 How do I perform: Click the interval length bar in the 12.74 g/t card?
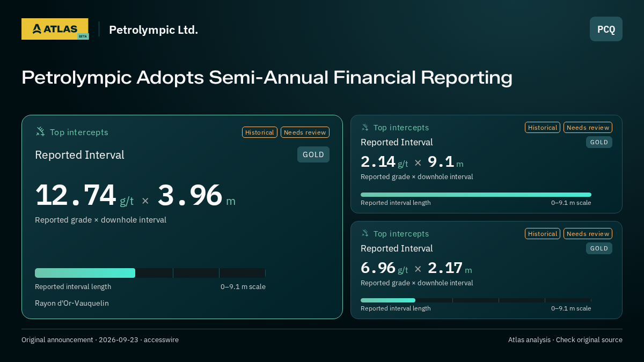(150, 273)
